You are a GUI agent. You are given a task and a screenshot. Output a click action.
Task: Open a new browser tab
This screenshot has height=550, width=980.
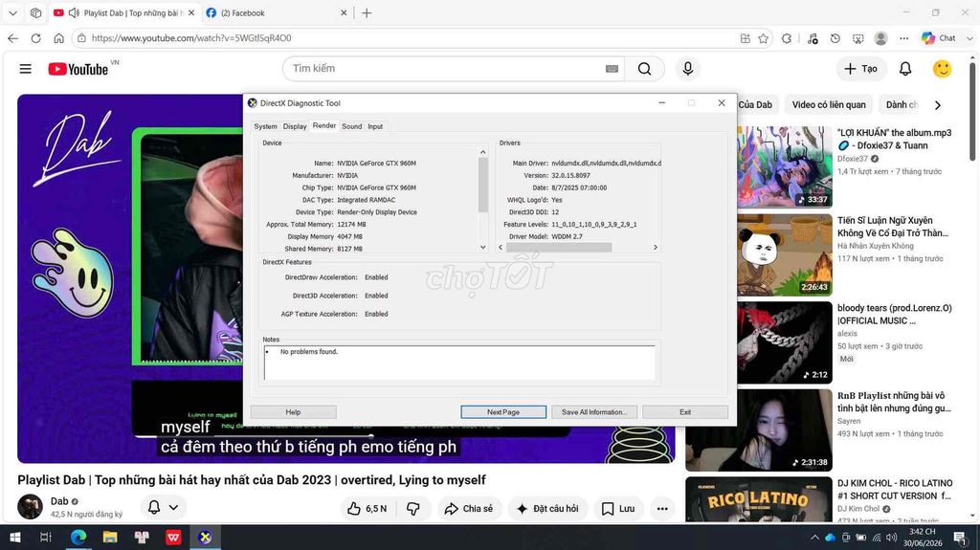[x=367, y=12]
